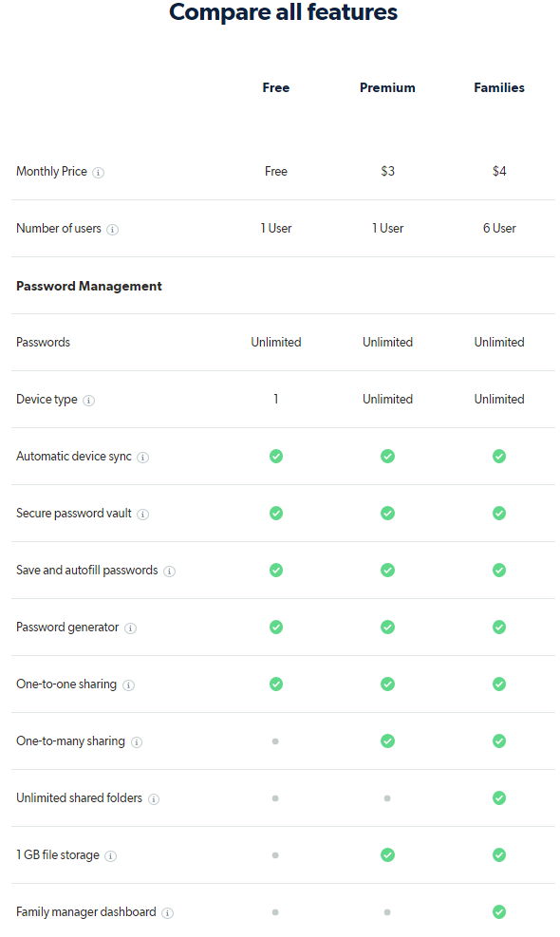
Task: Click the info icon next to Device type
Action: click(x=88, y=401)
